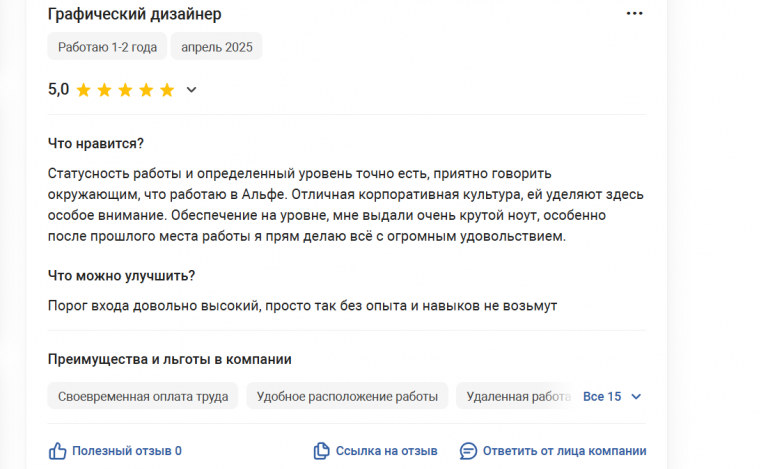
Task: Select the 'Удобное расположение работы' tag
Action: tap(347, 396)
